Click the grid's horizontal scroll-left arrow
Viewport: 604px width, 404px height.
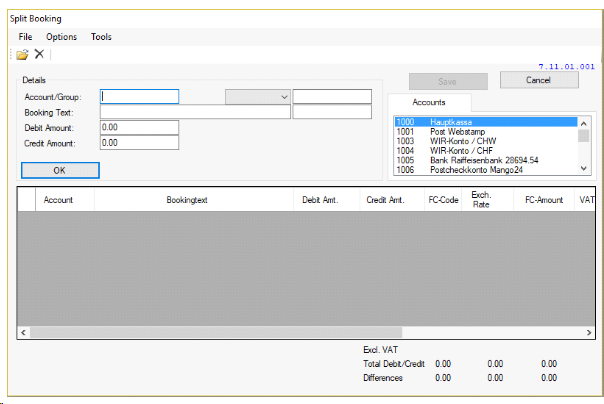(23, 332)
